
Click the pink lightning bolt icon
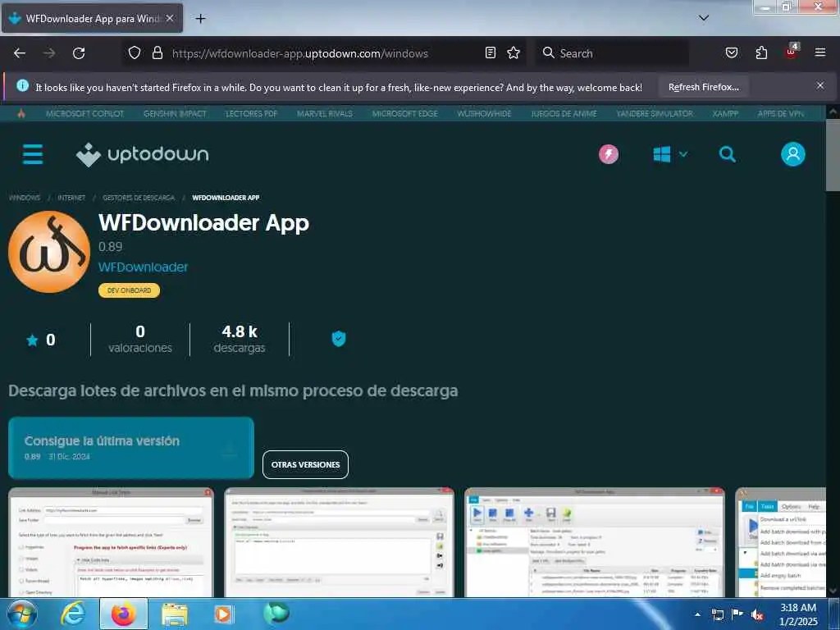point(609,154)
